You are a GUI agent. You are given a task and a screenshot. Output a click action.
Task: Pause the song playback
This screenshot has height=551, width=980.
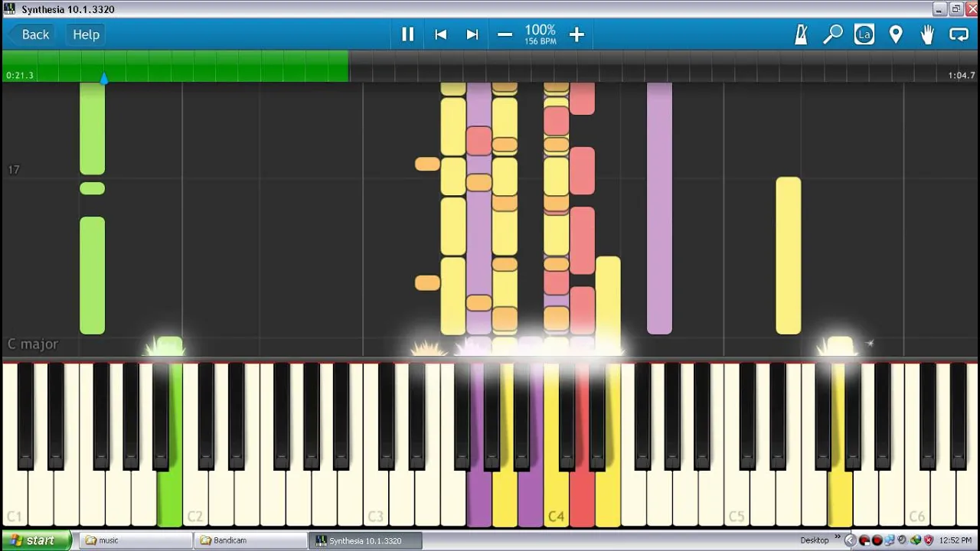[407, 34]
